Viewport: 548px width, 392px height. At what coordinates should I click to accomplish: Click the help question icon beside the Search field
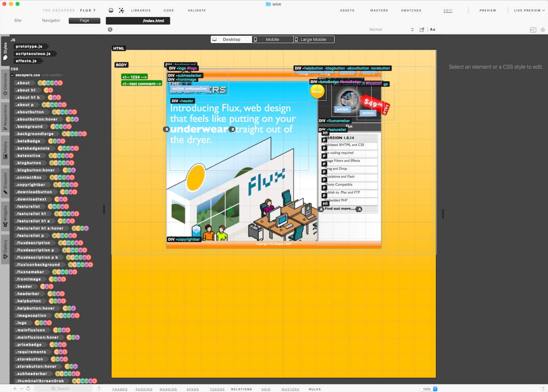pos(99,388)
